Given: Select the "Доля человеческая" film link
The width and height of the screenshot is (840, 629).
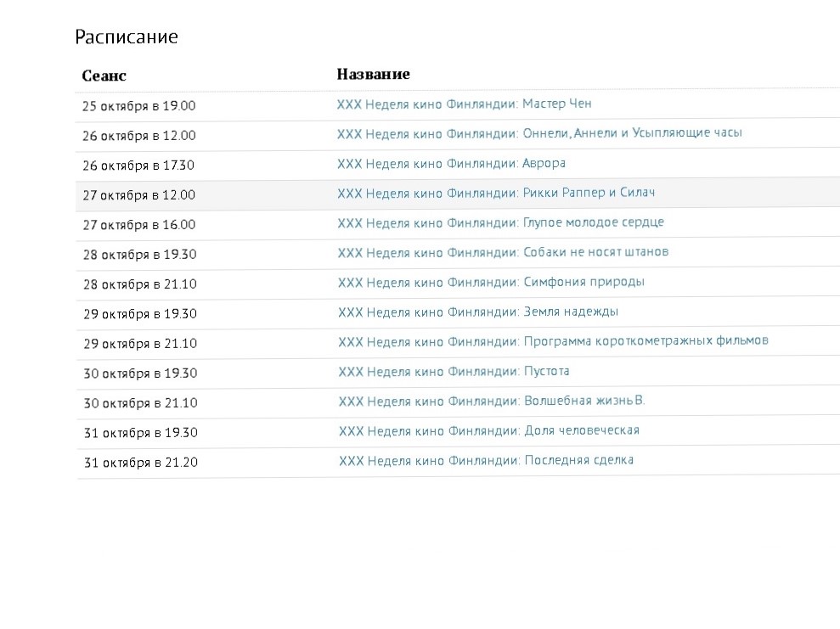Looking at the screenshot, I should [x=488, y=430].
